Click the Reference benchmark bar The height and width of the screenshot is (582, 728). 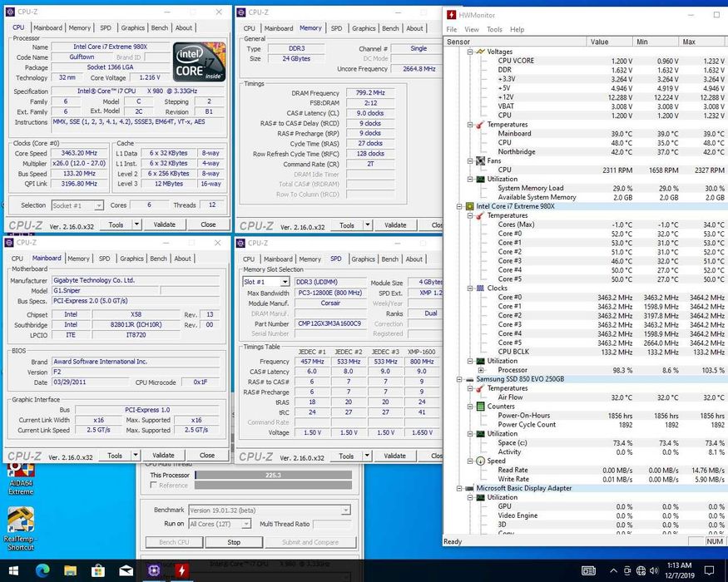273,485
